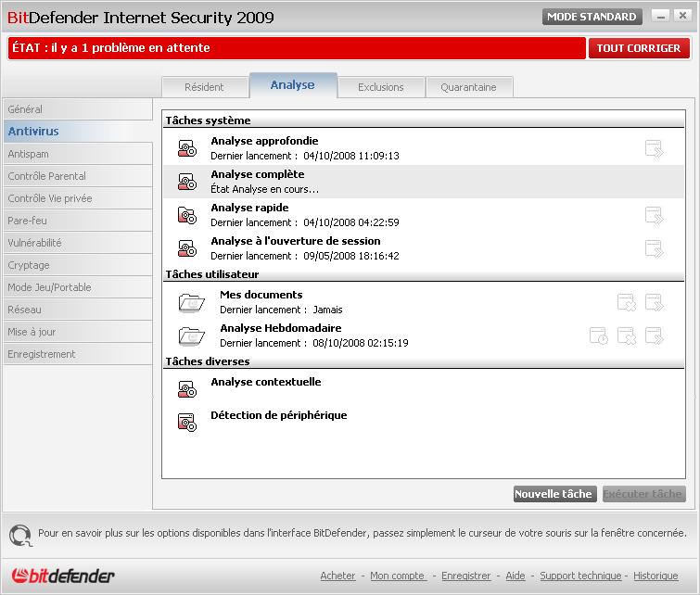
Task: Open Contrôle Vie privée
Action: coord(78,198)
